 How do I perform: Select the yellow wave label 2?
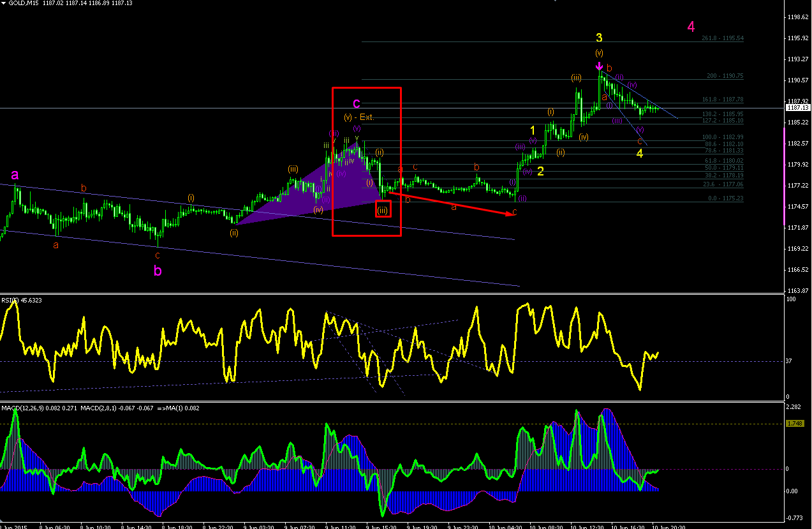coord(540,171)
